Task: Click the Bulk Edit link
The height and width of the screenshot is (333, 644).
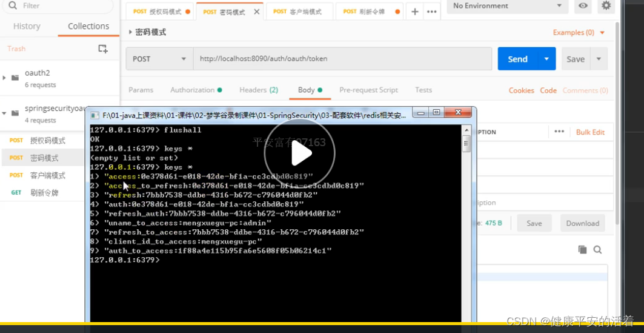Action: (590, 132)
